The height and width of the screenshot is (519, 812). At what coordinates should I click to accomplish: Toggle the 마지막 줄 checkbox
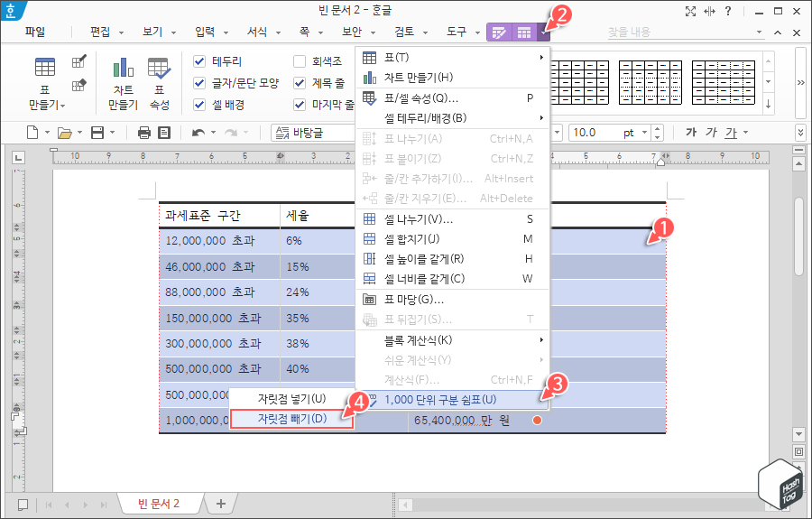[x=300, y=105]
